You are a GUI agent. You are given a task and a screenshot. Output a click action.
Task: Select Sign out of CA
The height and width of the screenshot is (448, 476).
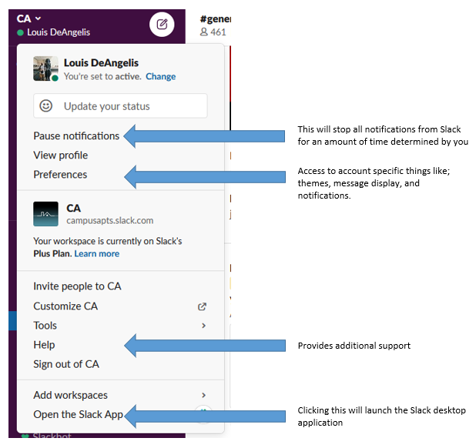tap(66, 364)
